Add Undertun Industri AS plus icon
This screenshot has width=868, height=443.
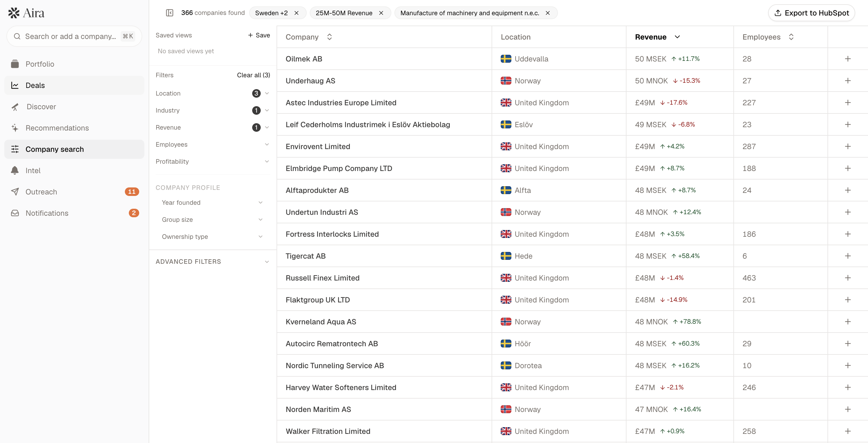click(848, 212)
